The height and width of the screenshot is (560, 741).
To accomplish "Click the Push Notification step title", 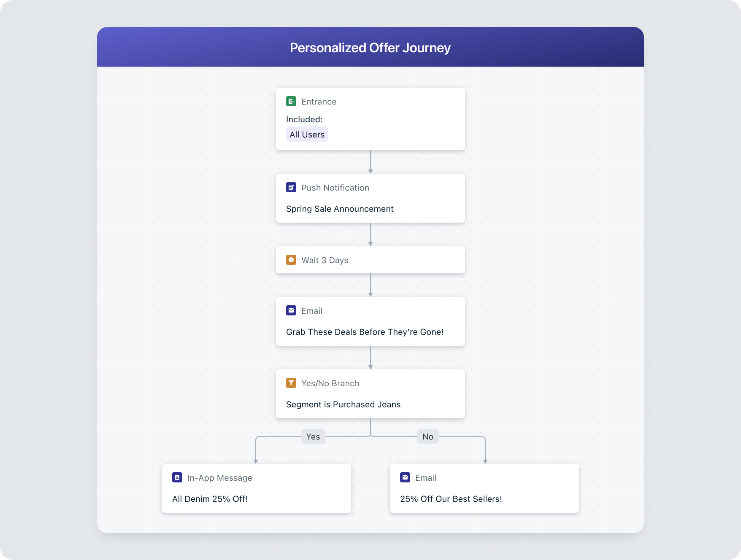I will click(x=335, y=188).
